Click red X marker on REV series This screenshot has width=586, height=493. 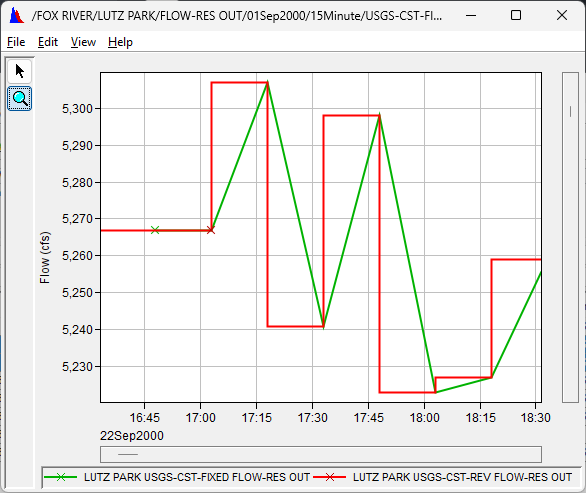tap(211, 230)
